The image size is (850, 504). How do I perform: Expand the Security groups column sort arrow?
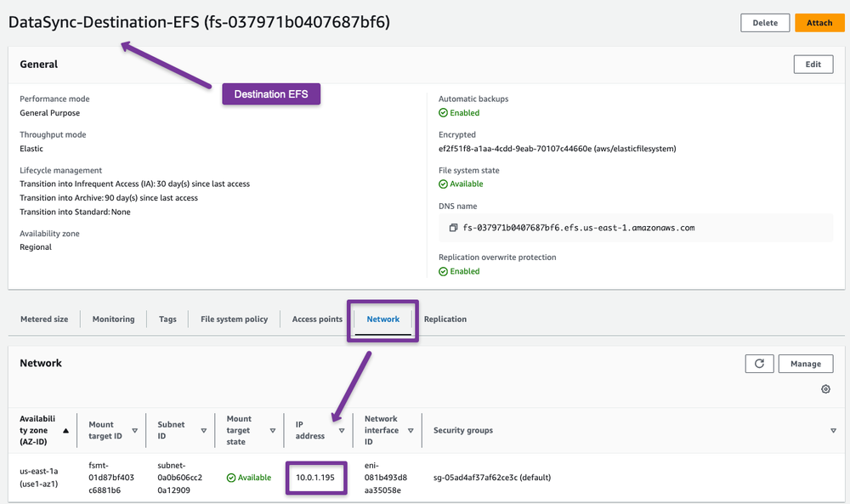(x=833, y=431)
